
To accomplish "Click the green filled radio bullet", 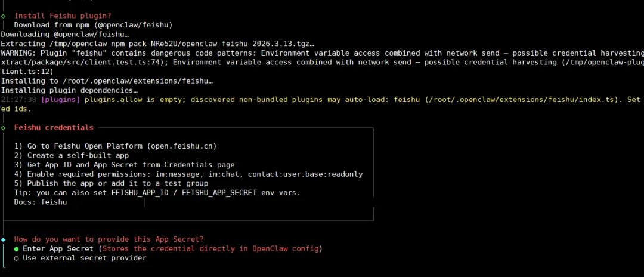I will [17, 248].
